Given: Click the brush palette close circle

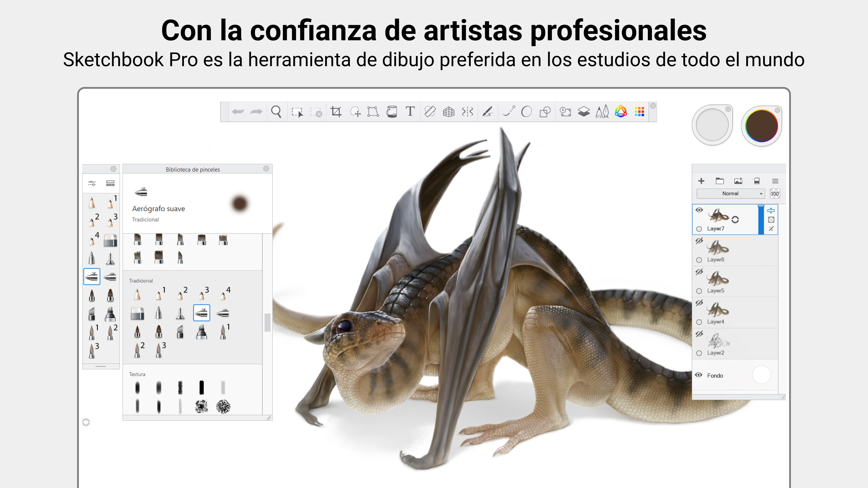Looking at the screenshot, I should point(113,169).
